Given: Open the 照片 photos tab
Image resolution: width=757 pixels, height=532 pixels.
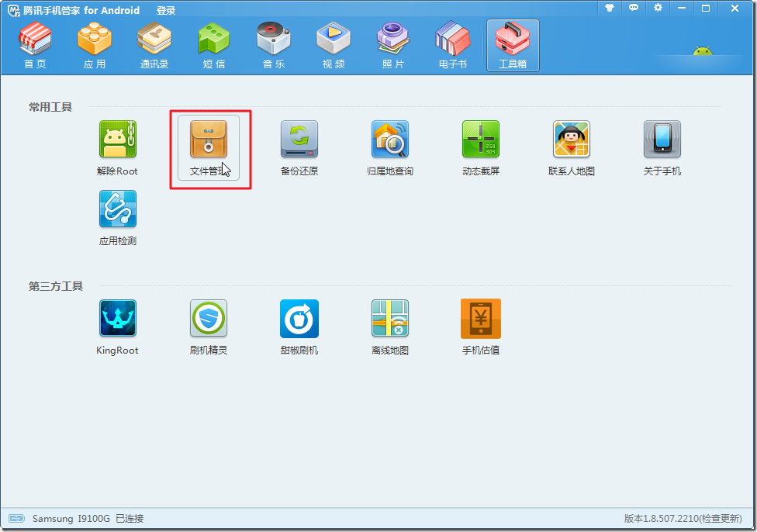Looking at the screenshot, I should pos(393,46).
